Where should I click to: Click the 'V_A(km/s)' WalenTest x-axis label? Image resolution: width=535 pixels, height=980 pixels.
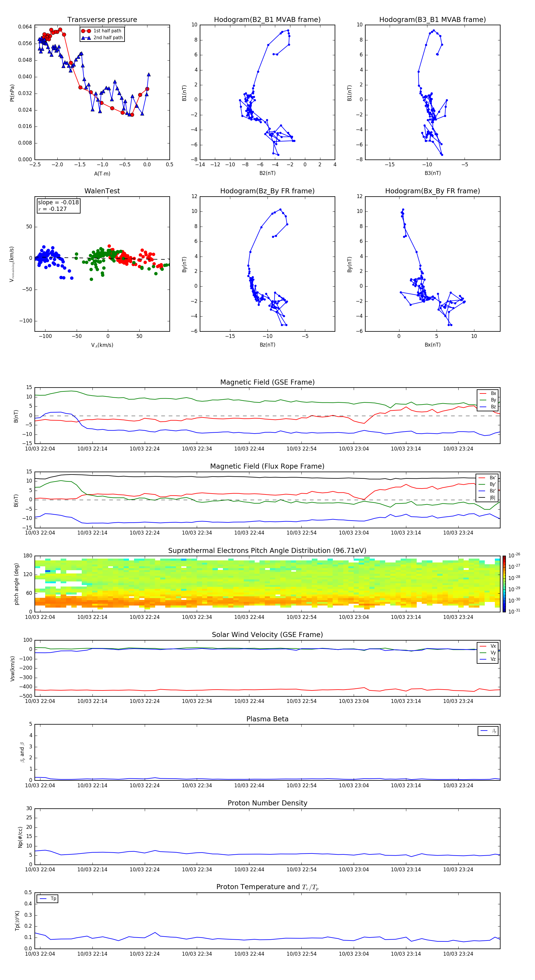(x=102, y=345)
